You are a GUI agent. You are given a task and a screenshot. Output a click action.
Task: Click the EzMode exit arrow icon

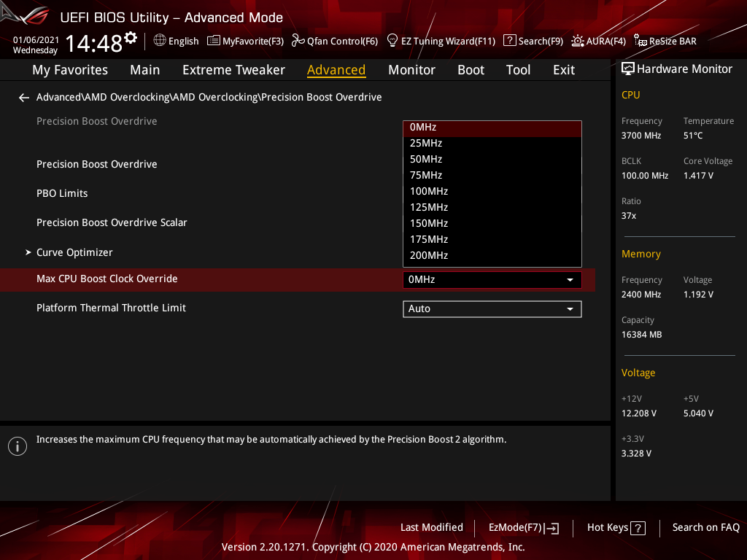551,528
